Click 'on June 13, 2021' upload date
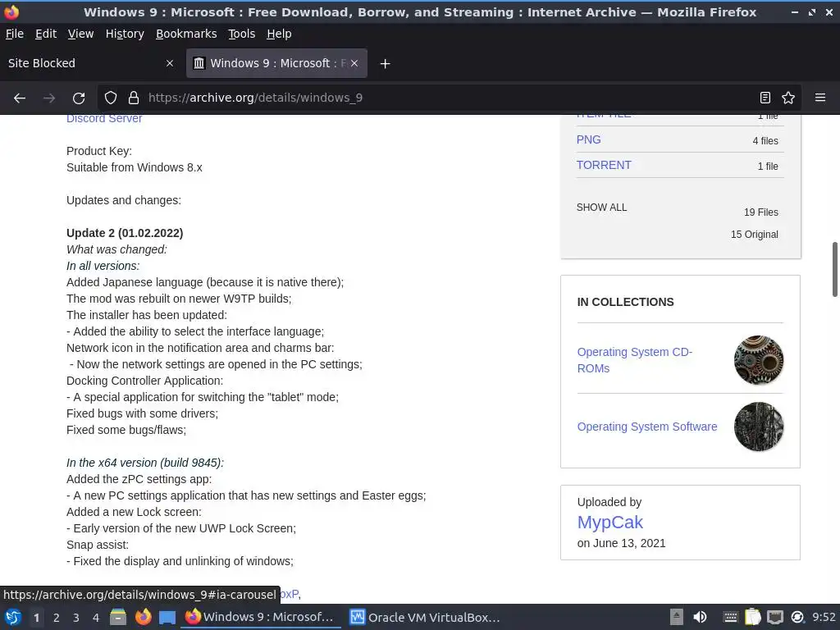 (x=622, y=543)
